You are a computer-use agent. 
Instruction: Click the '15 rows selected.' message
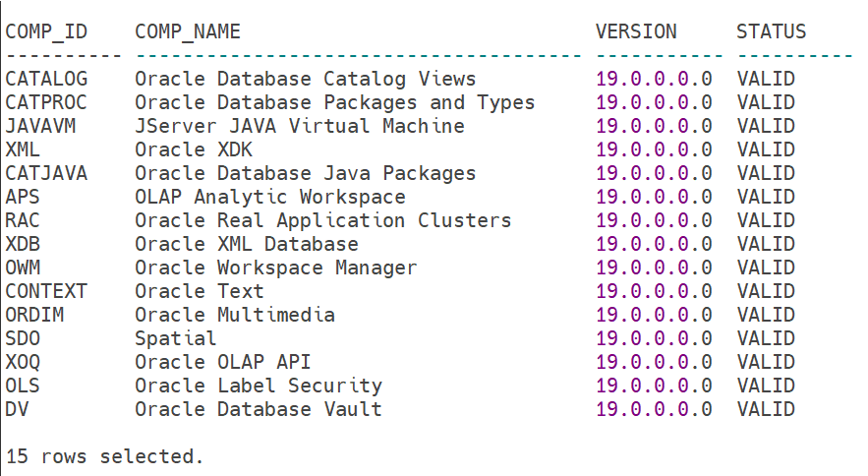[104, 456]
